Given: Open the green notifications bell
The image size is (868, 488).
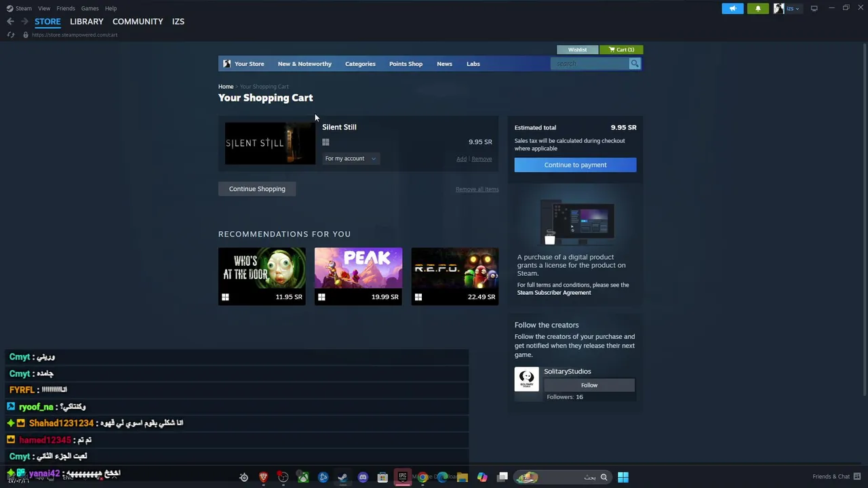Looking at the screenshot, I should 757,8.
